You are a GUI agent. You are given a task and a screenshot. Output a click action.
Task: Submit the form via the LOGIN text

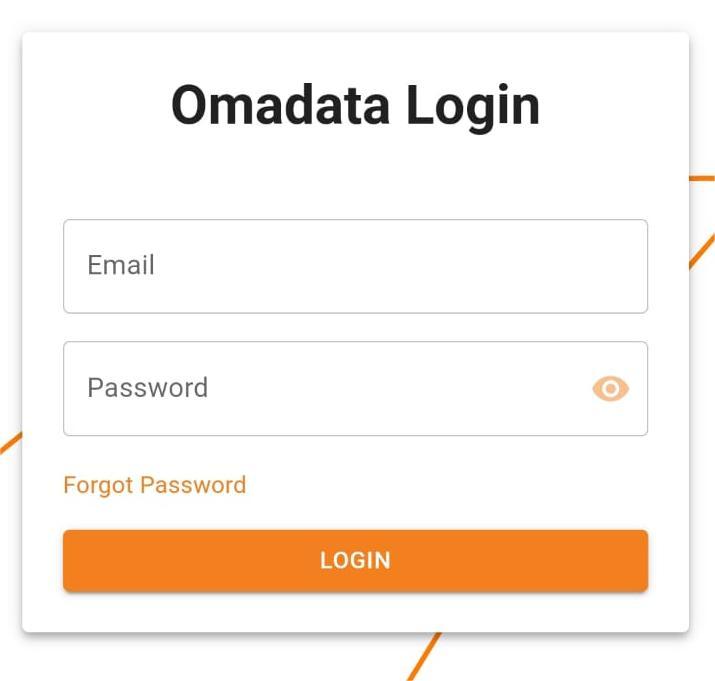[355, 561]
